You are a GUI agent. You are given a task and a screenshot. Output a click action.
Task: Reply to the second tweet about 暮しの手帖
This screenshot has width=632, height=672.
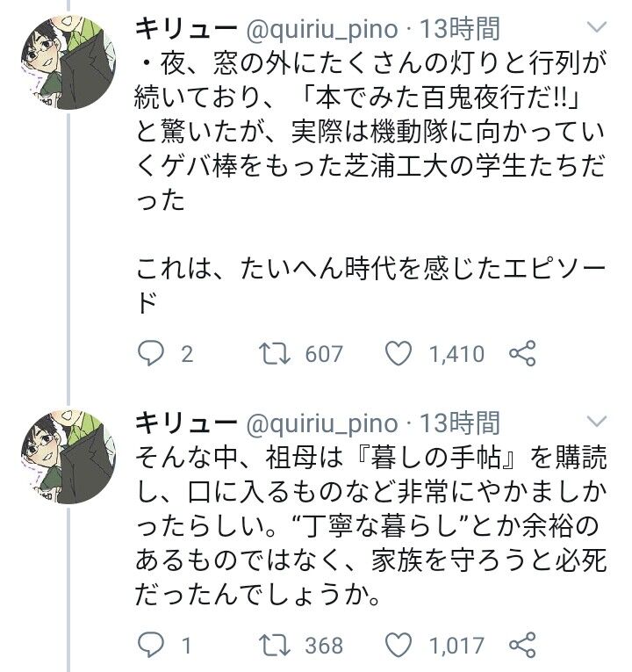pos(153,646)
